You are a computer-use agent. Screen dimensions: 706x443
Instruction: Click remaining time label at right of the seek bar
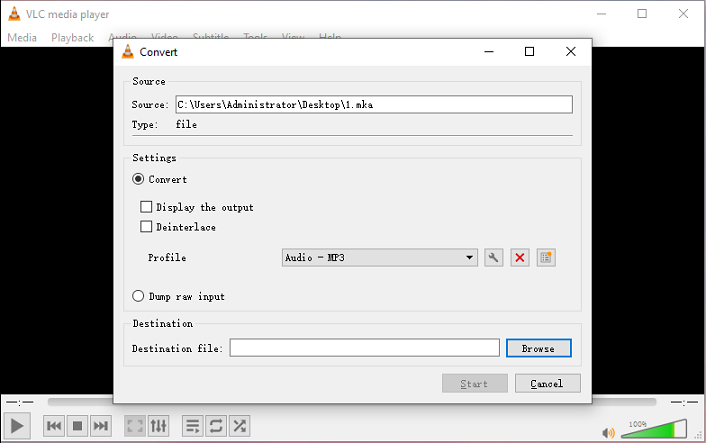pos(684,402)
